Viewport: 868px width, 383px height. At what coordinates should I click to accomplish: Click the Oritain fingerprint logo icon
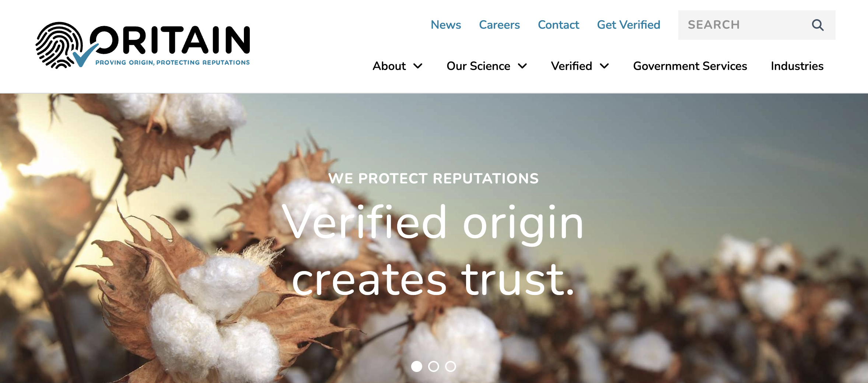point(60,45)
